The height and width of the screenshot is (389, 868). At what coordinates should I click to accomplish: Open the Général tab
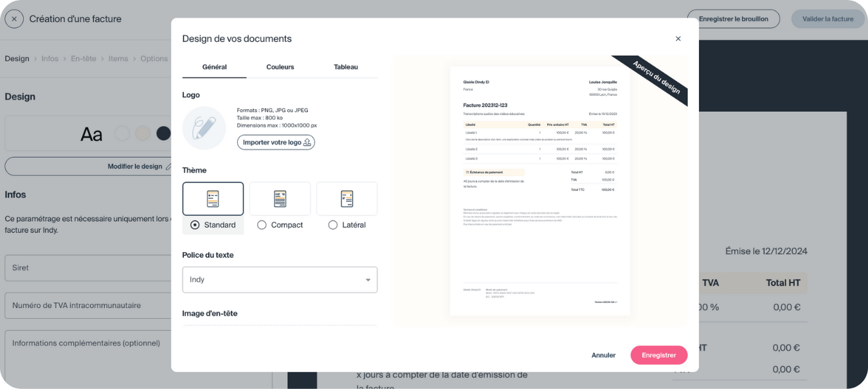pyautogui.click(x=214, y=67)
